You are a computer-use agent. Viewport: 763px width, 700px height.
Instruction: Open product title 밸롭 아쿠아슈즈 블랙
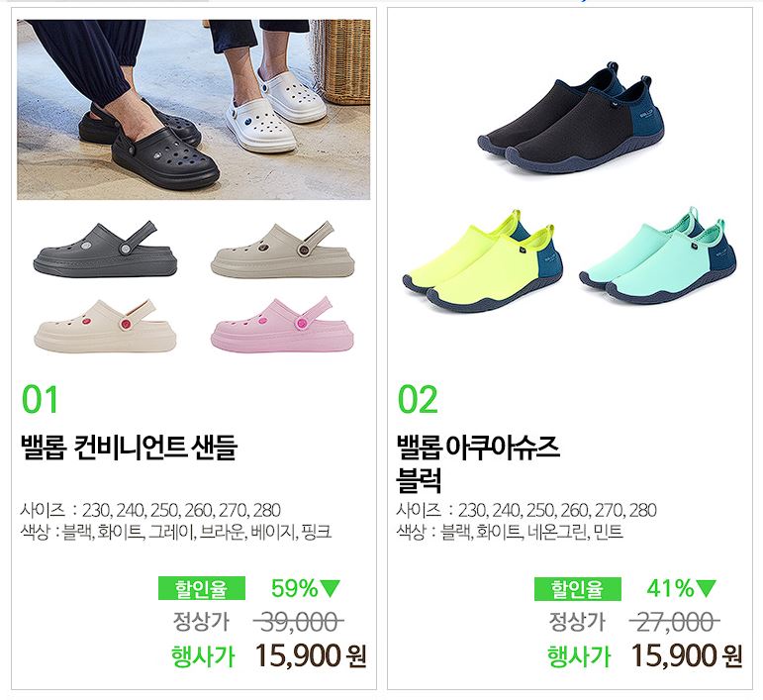coord(478,463)
